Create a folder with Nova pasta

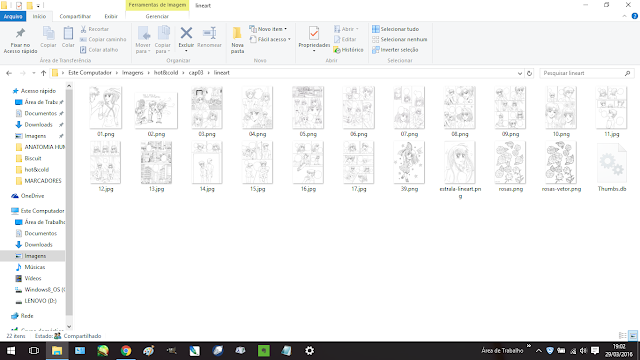(x=237, y=40)
